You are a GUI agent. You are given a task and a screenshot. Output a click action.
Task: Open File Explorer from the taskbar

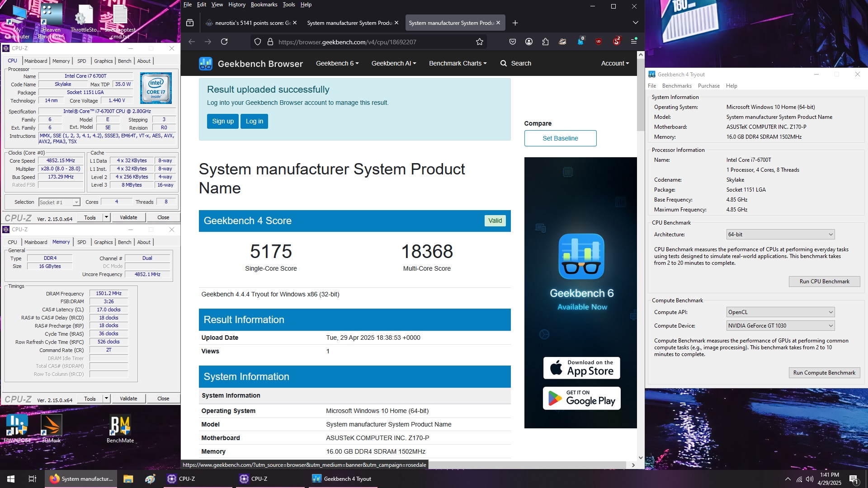(x=128, y=479)
